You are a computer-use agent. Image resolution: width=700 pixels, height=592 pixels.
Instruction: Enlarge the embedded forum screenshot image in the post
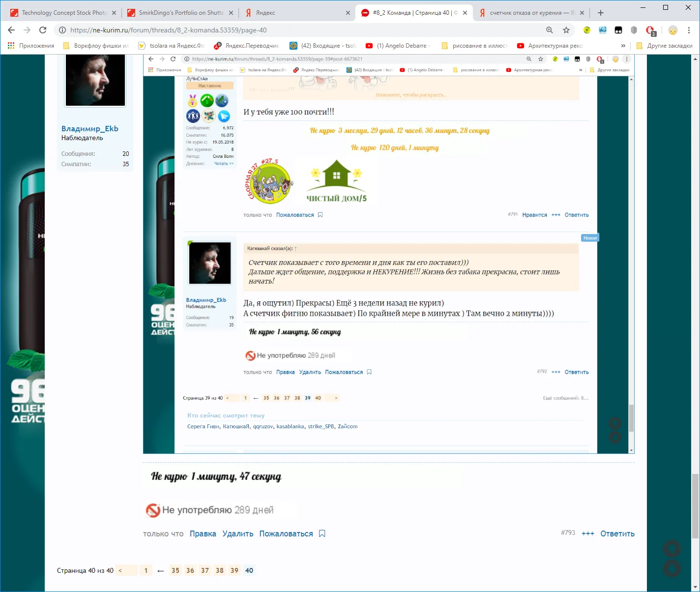tap(389, 254)
